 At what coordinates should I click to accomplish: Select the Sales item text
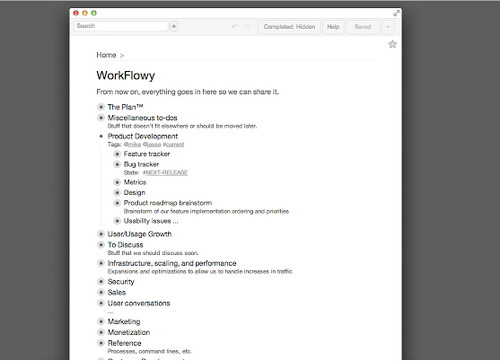click(x=117, y=292)
